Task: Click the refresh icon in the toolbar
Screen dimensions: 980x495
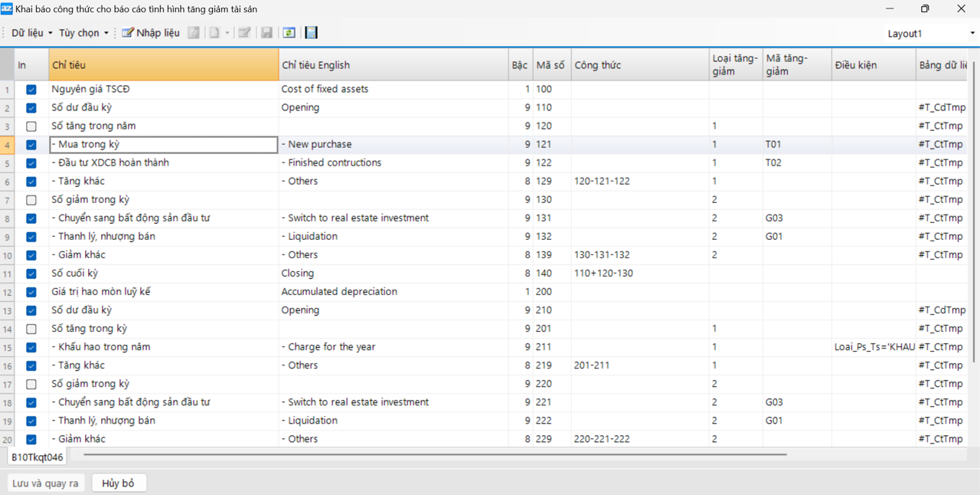Action: coord(289,33)
